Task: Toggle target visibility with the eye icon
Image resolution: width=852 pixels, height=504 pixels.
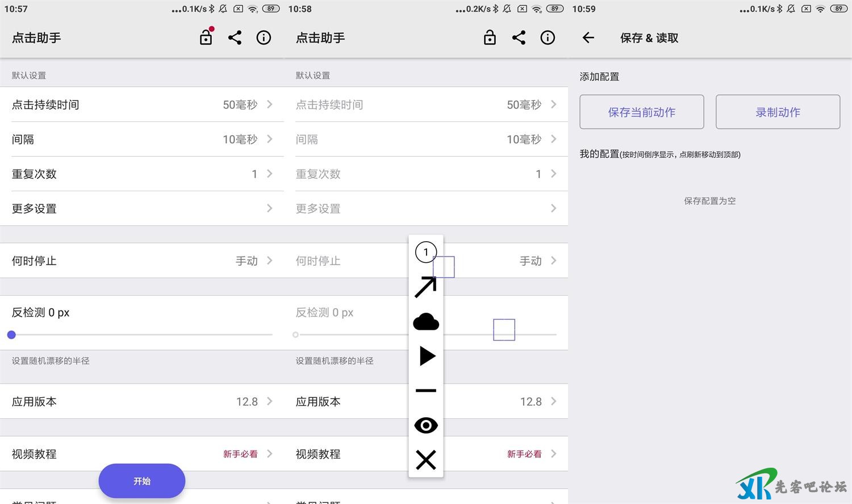Action: point(425,425)
